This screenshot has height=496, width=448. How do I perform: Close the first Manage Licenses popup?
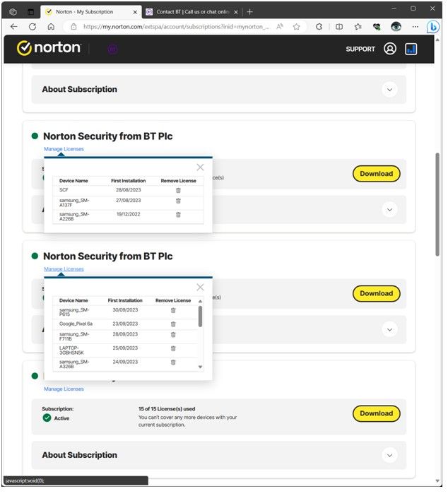pyautogui.click(x=200, y=167)
